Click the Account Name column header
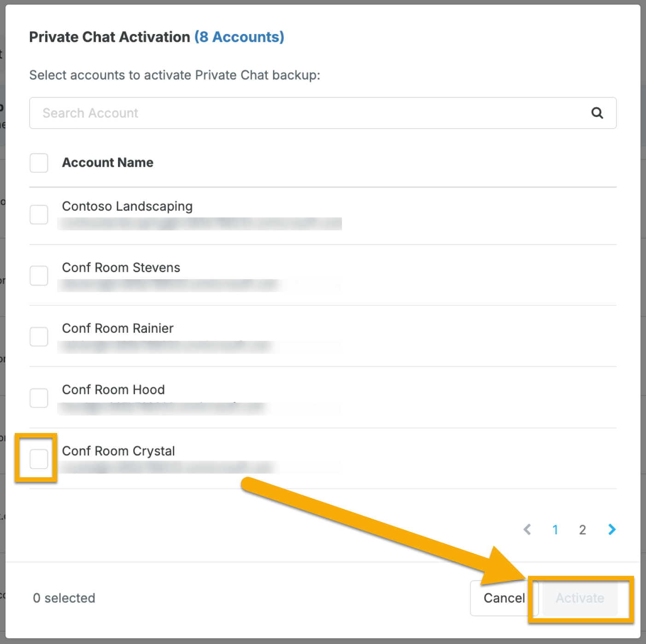Screen dimensions: 646x644 click(108, 163)
